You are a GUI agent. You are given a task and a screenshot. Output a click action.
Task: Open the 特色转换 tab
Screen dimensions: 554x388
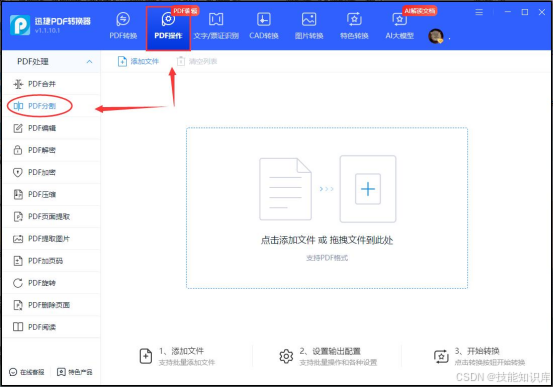click(354, 25)
